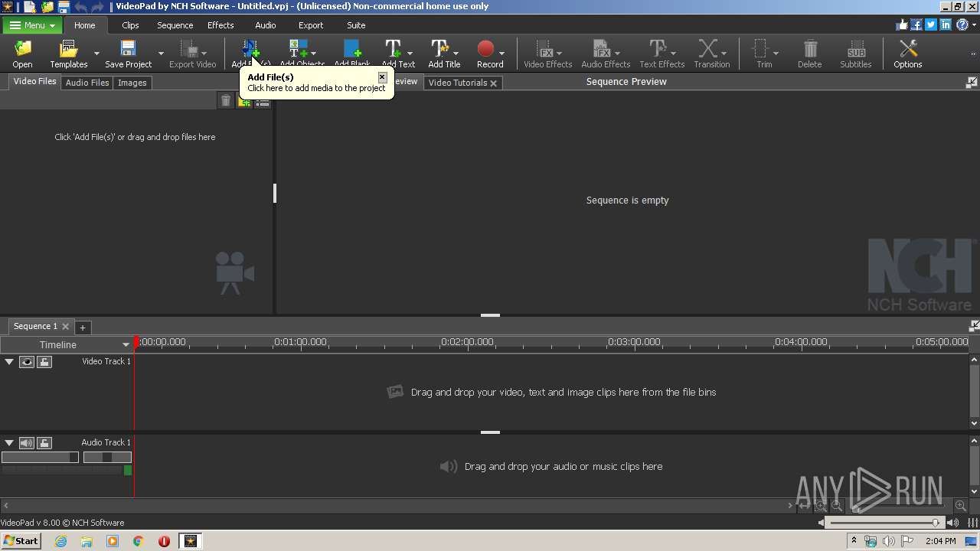980x551 pixels.
Task: Expand the Menu dropdown button
Action: pos(31,25)
